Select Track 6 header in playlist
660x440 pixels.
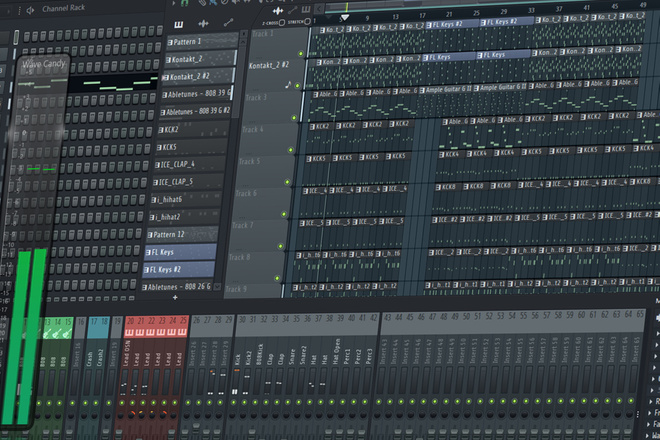pos(263,202)
